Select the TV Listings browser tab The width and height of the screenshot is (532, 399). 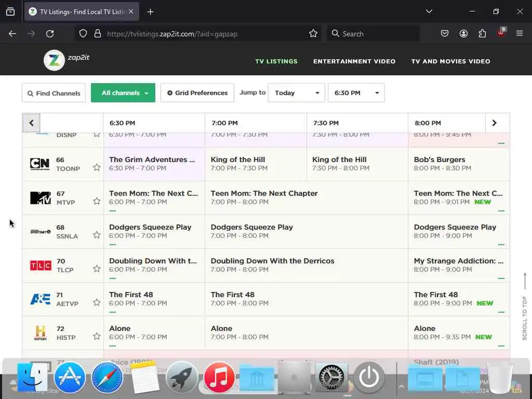click(82, 11)
